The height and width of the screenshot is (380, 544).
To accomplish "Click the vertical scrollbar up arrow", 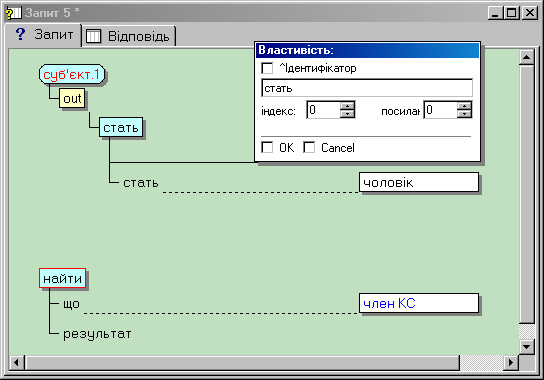I will pos(527,57).
